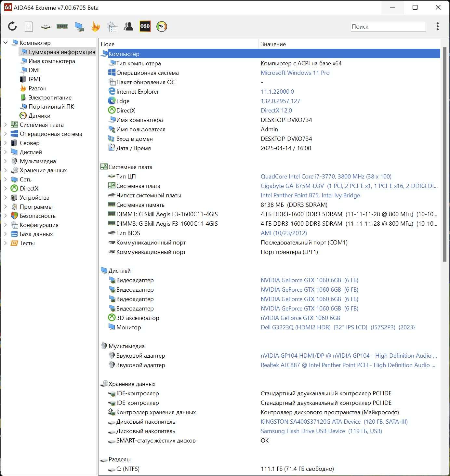450x476 pixels.
Task: Click Безопасность shield icon in tree
Action: (14, 216)
